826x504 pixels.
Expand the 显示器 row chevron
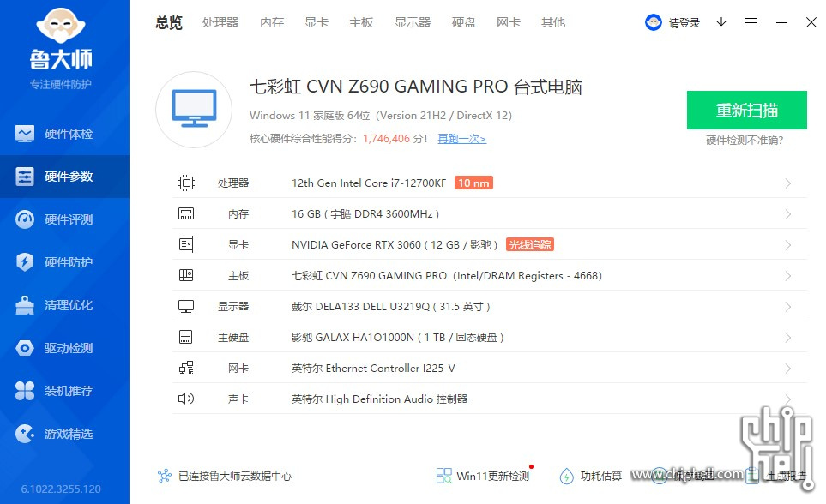[788, 307]
